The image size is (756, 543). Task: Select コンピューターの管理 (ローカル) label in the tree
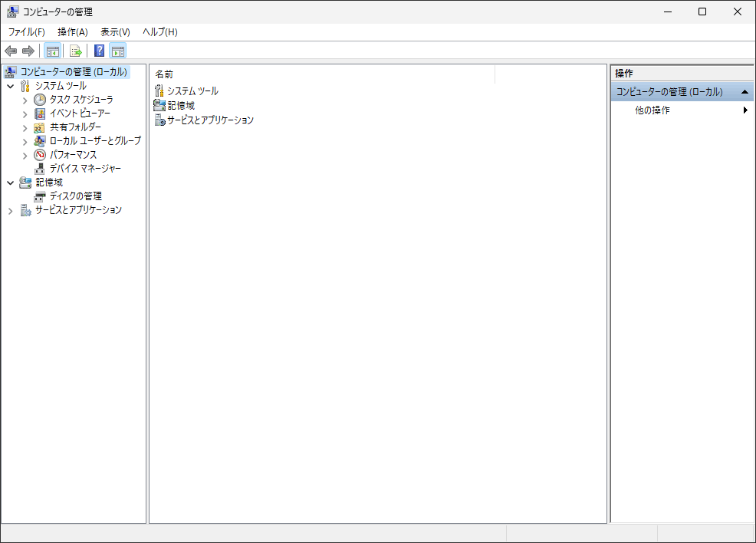click(x=74, y=72)
